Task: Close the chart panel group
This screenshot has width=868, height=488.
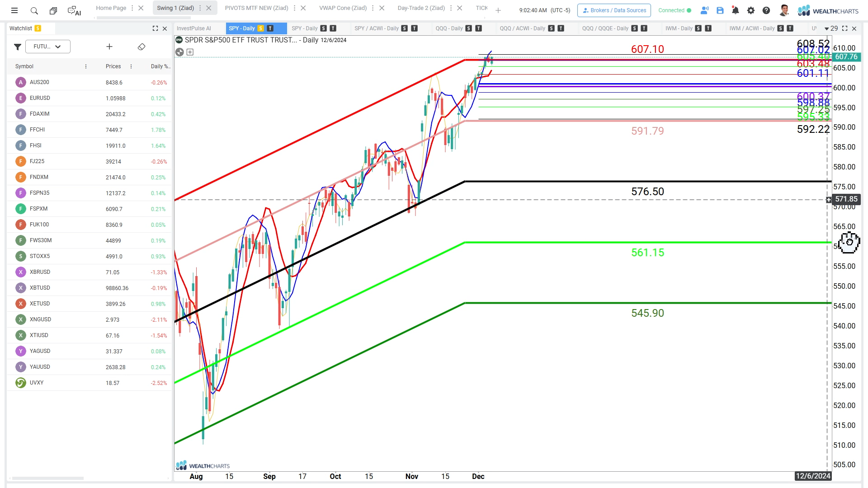Action: tap(854, 28)
